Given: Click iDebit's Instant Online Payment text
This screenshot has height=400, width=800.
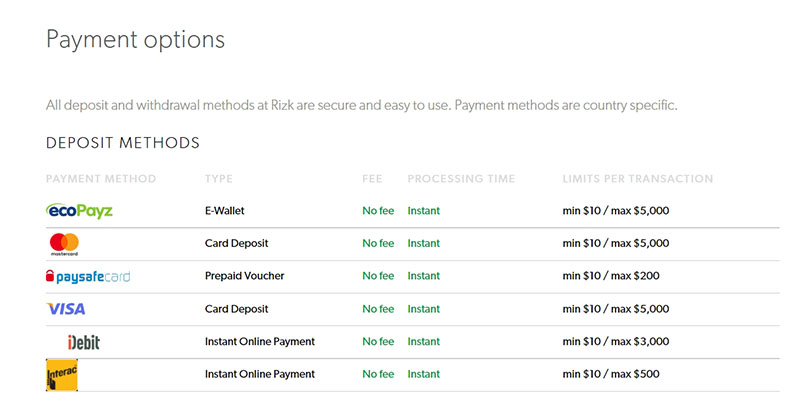Looking at the screenshot, I should point(260,341).
